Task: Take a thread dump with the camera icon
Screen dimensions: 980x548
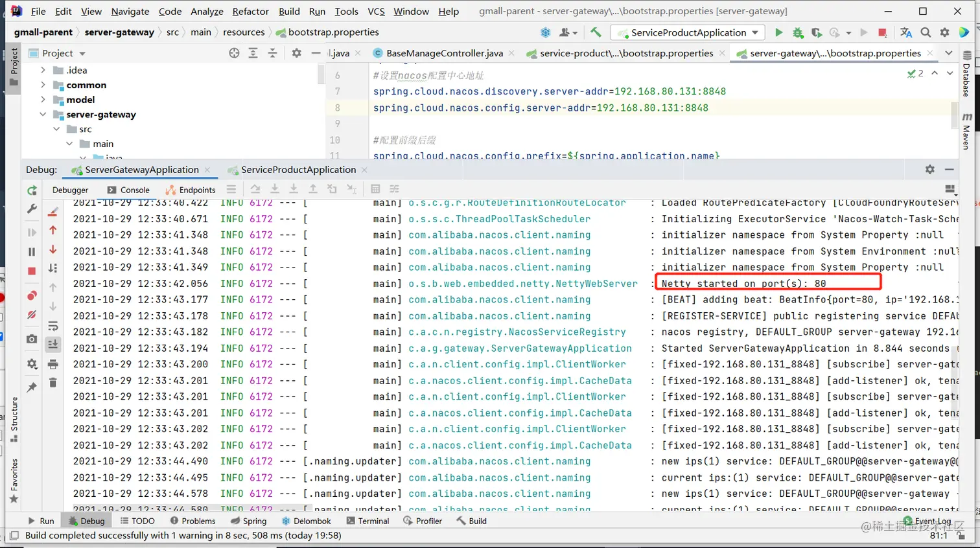Action: (x=32, y=339)
